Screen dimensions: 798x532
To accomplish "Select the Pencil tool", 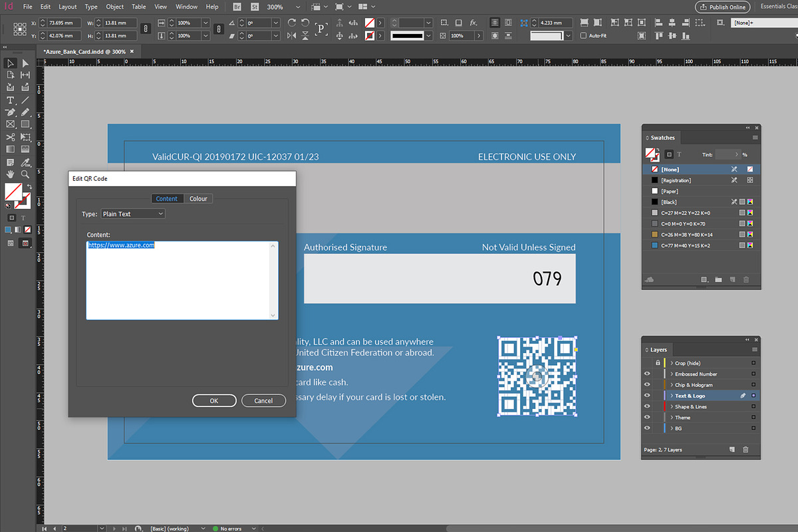I will [x=25, y=112].
